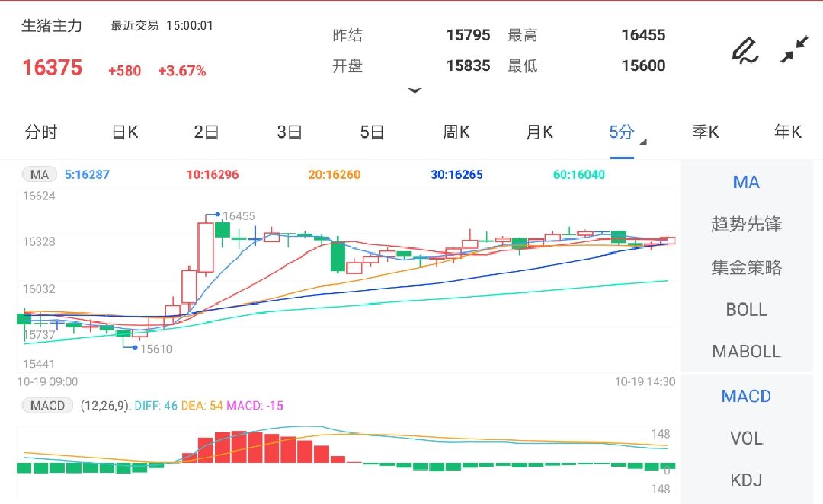Switch to 周K chart tab
This screenshot has height=504, width=823.
click(x=456, y=132)
